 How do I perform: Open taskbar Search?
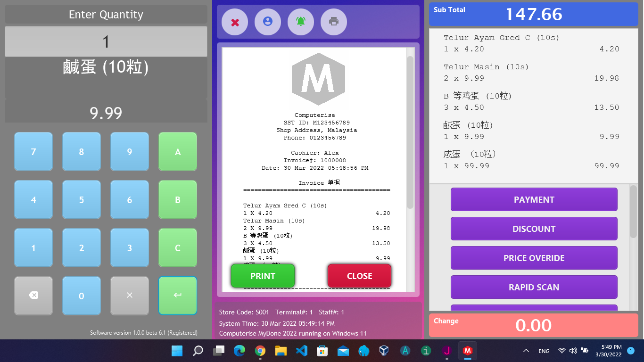[x=198, y=351]
